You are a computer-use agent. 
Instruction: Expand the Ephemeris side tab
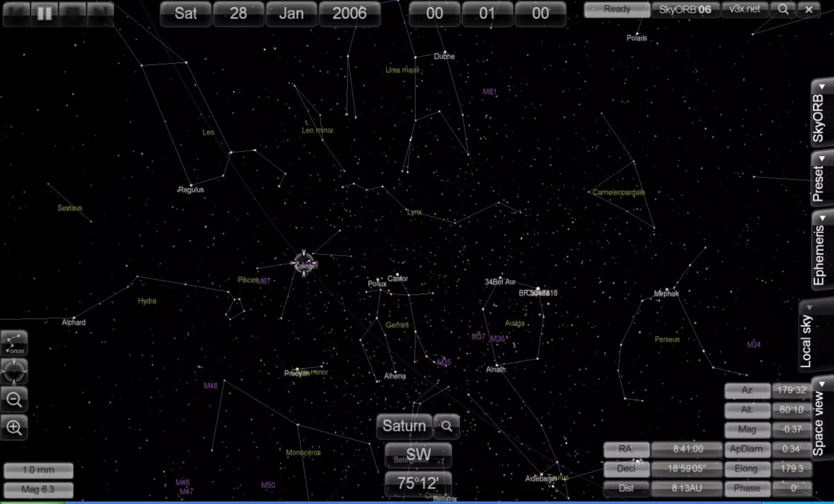(821, 251)
